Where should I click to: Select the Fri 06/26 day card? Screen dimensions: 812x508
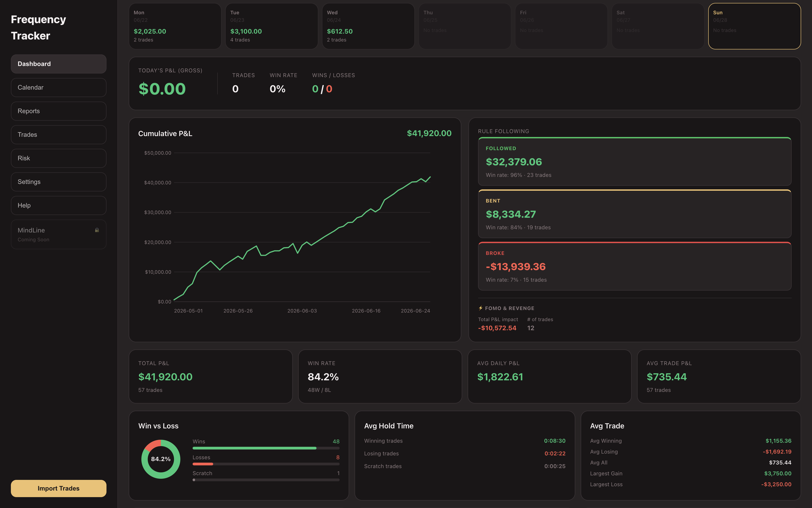coord(561,26)
